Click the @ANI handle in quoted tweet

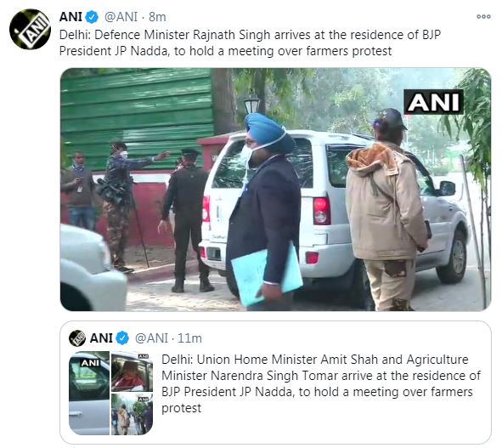(x=151, y=338)
